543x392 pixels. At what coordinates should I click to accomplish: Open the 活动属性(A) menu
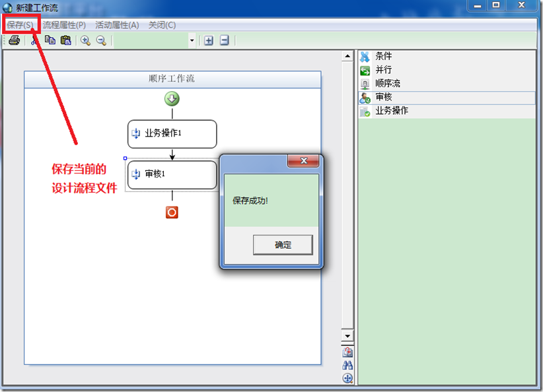pos(117,25)
